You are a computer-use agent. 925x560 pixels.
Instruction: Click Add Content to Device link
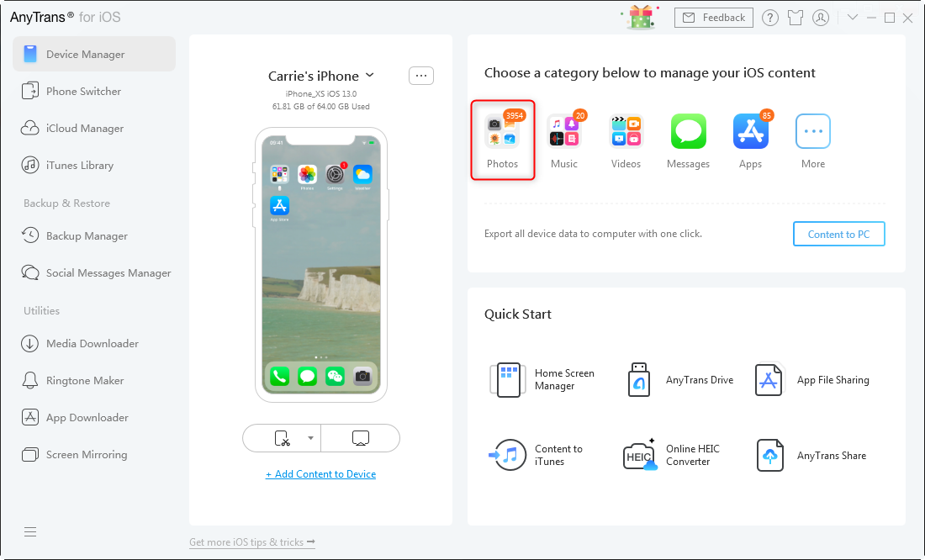click(321, 474)
